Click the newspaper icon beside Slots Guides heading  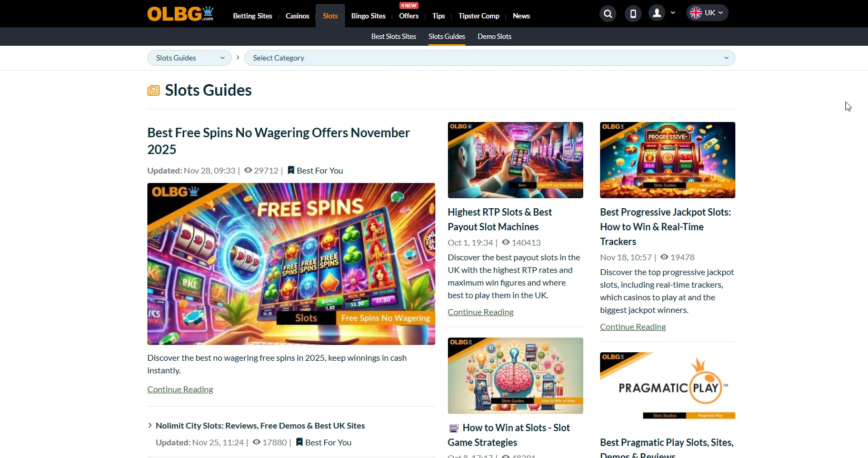click(x=153, y=90)
